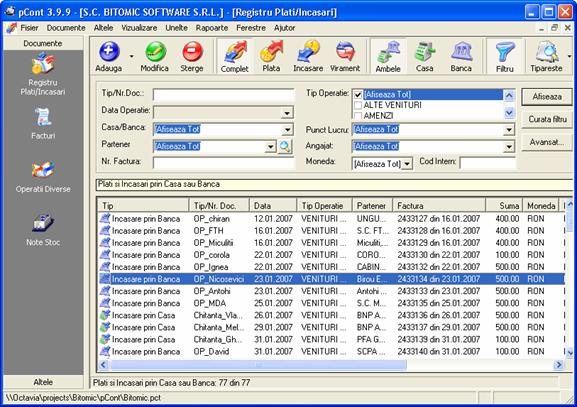The width and height of the screenshot is (577, 407).
Task: Select the Incasare toolbar icon
Action: click(x=308, y=52)
